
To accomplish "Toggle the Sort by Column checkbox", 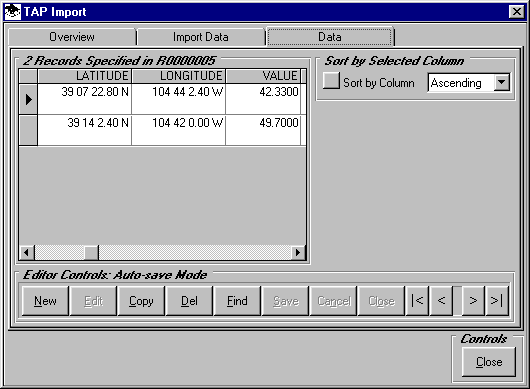I will (x=331, y=81).
